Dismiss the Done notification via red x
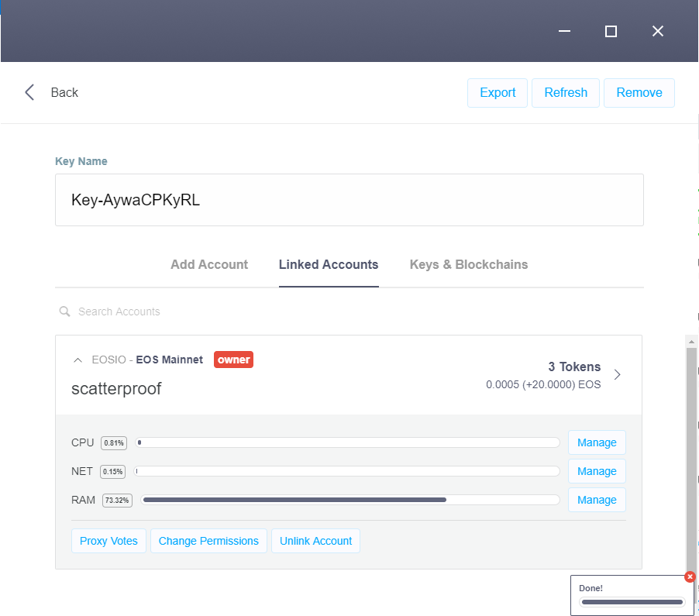This screenshot has width=699, height=616. [x=690, y=576]
